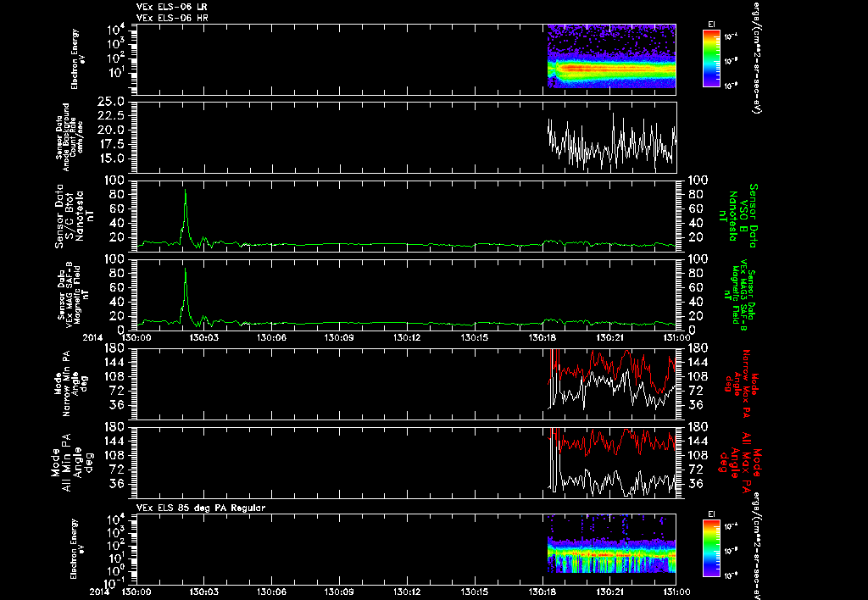This screenshot has height=600, width=868.
Task: Click '130:12' on the middle time axis
Action: click(x=408, y=337)
